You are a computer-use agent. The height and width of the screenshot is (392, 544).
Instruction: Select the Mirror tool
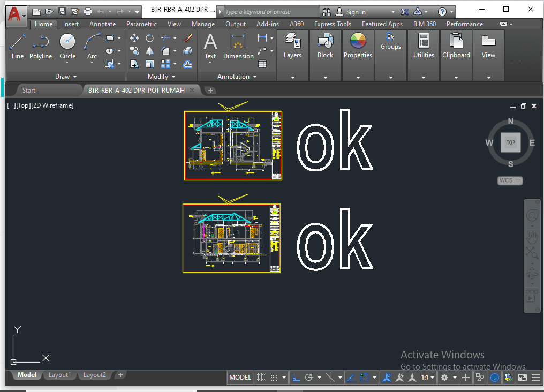pyautogui.click(x=150, y=51)
